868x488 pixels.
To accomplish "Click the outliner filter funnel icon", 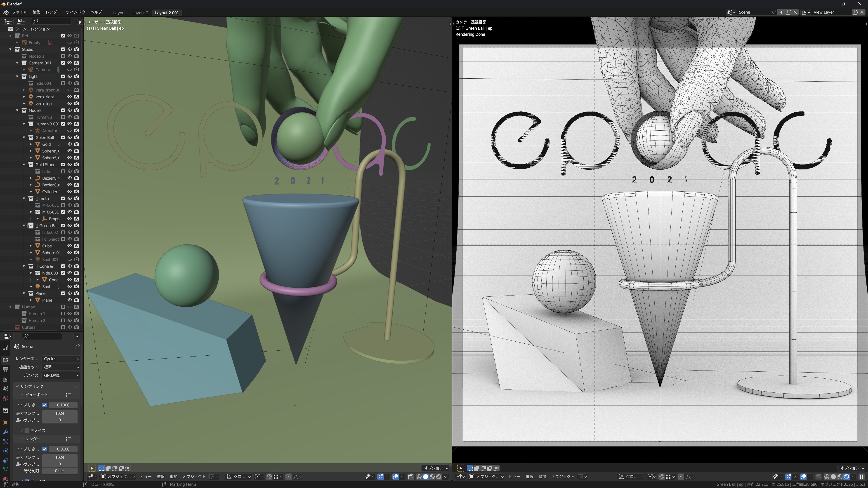I will coord(80,21).
